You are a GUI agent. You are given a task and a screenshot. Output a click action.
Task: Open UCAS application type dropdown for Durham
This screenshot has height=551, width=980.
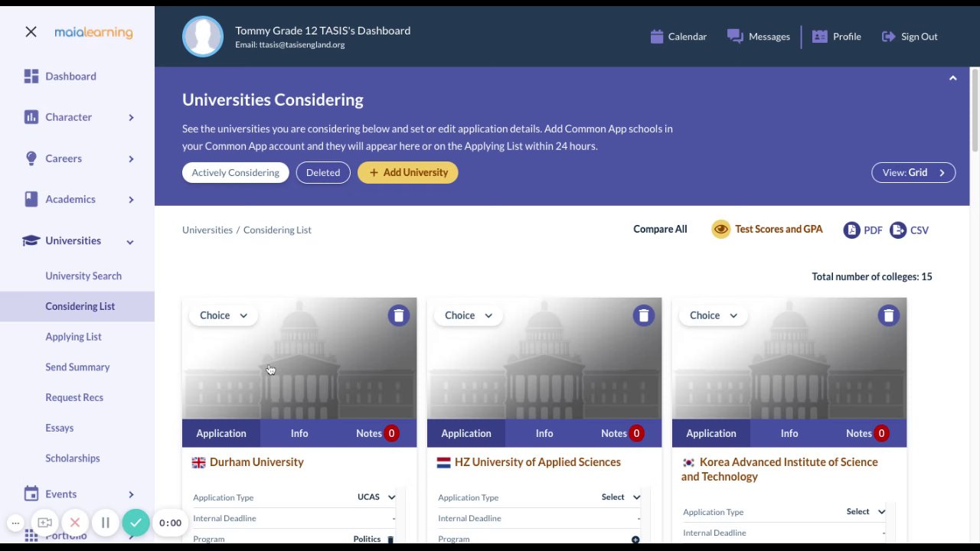376,497
